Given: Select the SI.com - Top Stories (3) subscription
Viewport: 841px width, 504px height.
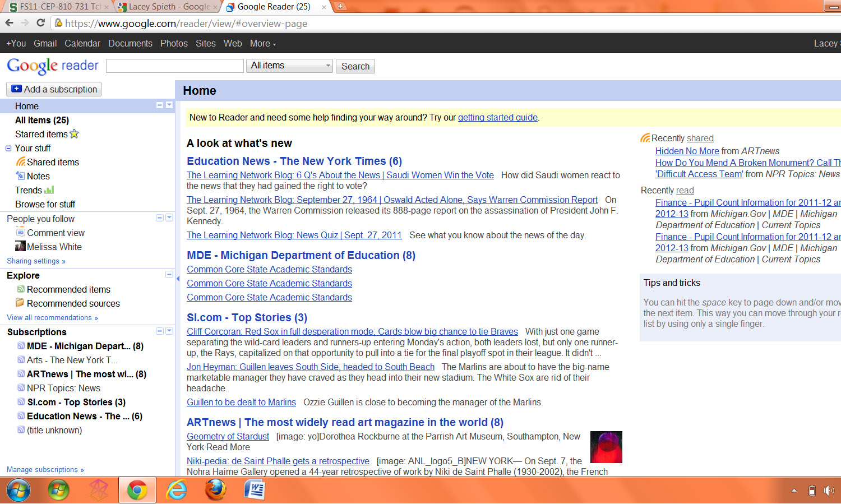Looking at the screenshot, I should 76,402.
